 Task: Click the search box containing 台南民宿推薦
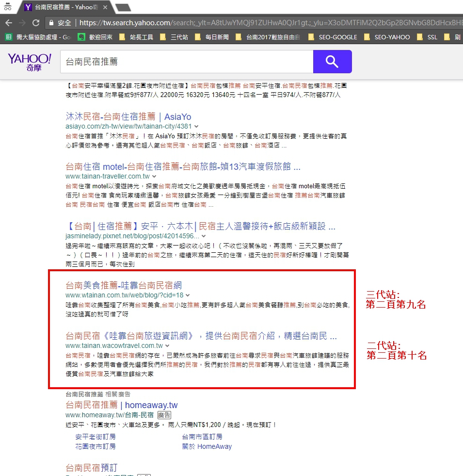pyautogui.click(x=187, y=62)
